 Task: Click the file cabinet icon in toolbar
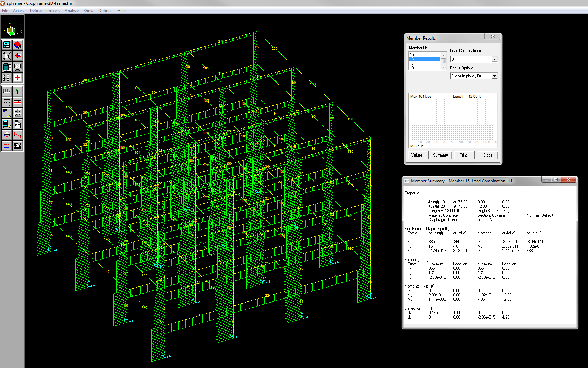[7, 45]
